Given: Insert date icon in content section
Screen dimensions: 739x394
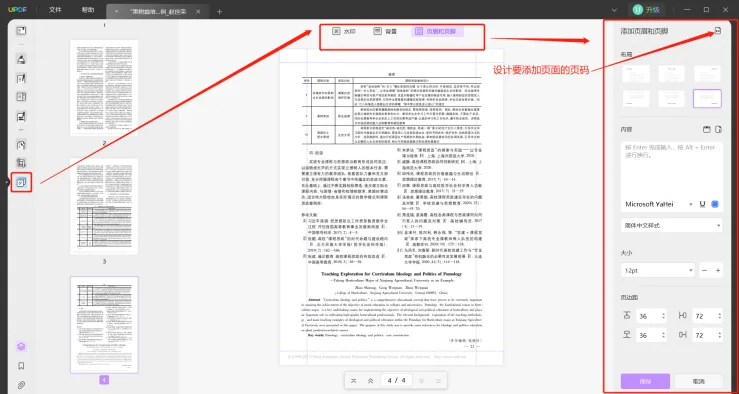Looking at the screenshot, I should coord(706,129).
